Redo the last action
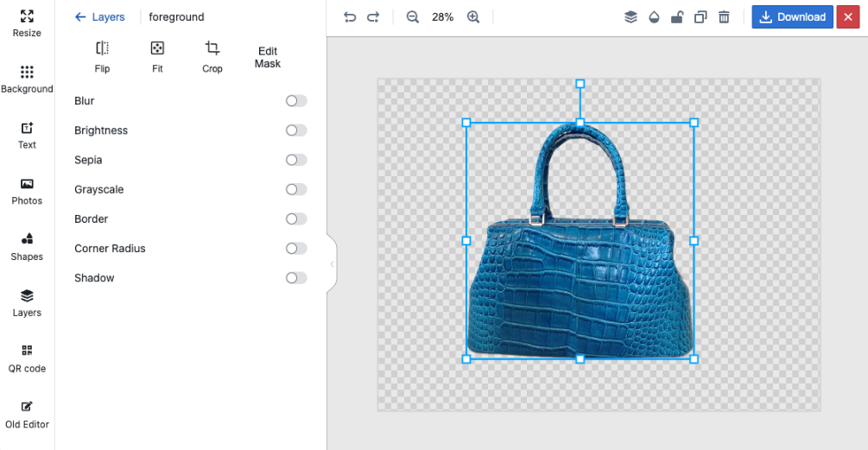 click(373, 17)
